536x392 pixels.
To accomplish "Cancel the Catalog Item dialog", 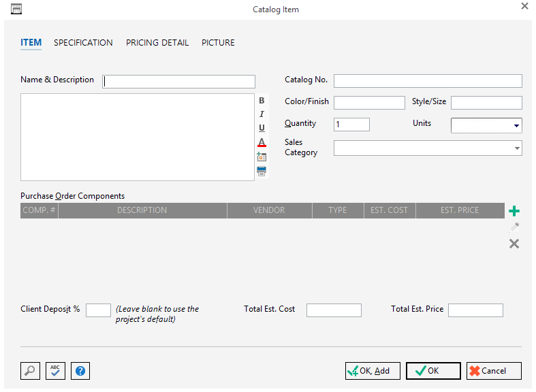I will 494,371.
